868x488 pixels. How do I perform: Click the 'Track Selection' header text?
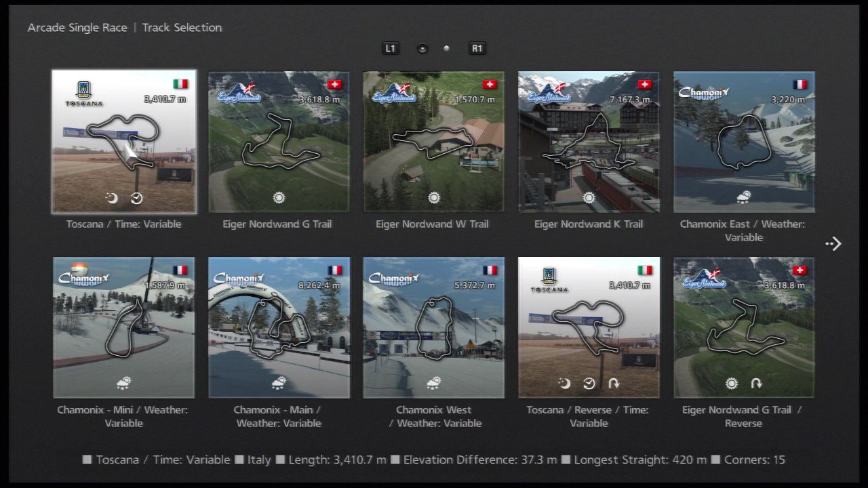click(182, 28)
